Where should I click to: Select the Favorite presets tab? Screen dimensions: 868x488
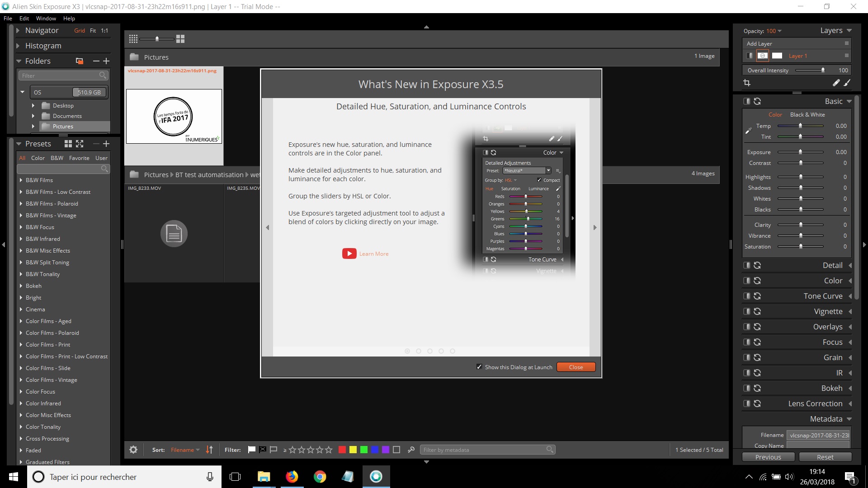(x=79, y=158)
